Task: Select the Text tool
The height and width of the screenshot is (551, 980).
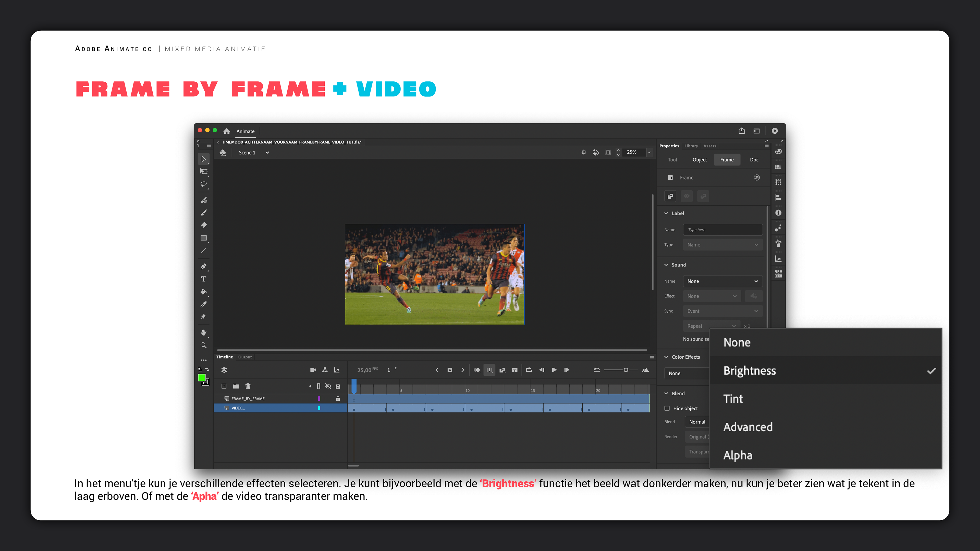Action: 204,279
